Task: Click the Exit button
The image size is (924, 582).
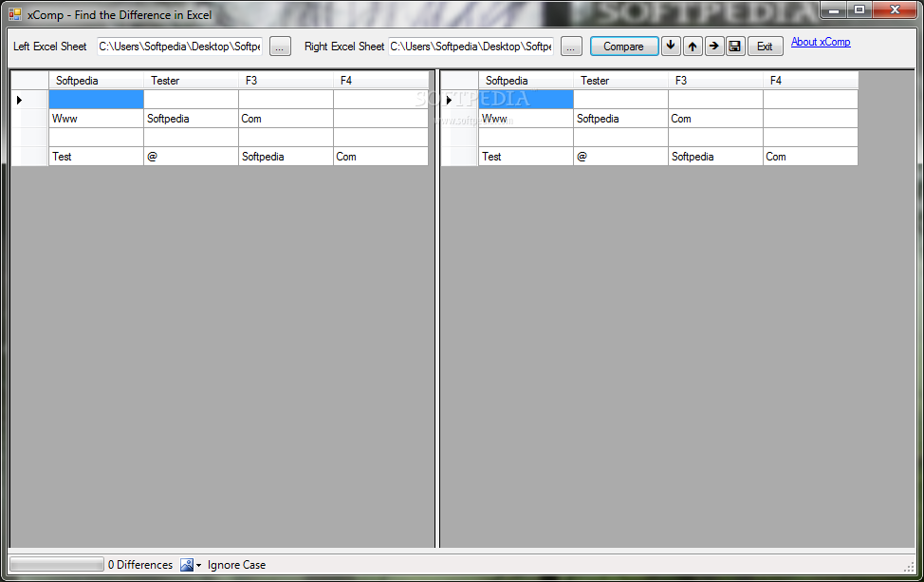Action: (x=765, y=46)
